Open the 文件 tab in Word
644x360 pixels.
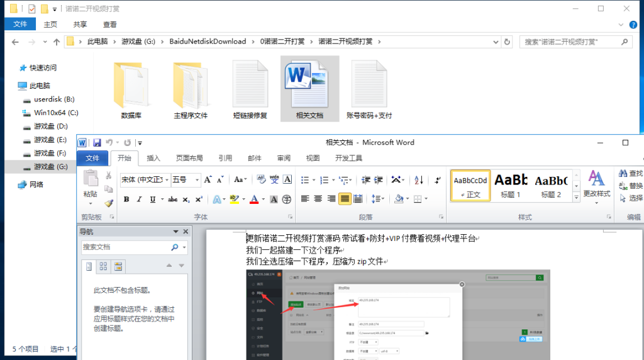tap(92, 158)
